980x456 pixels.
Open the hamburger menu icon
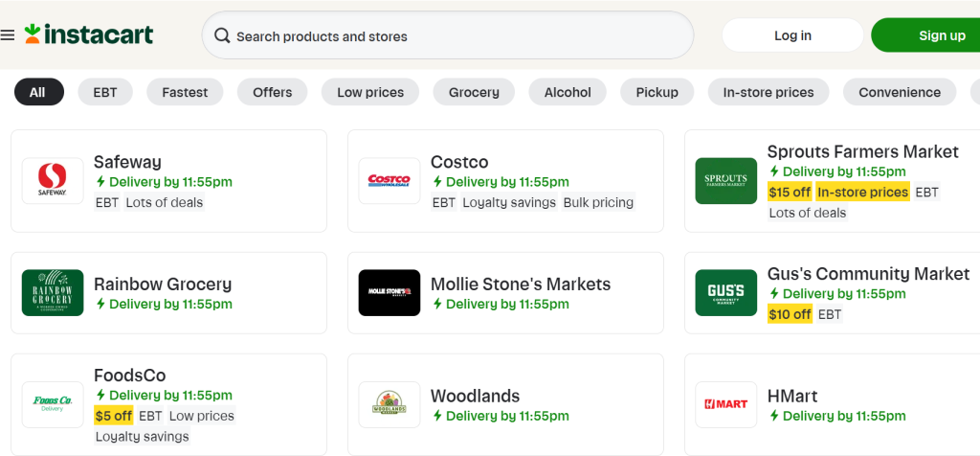point(8,35)
